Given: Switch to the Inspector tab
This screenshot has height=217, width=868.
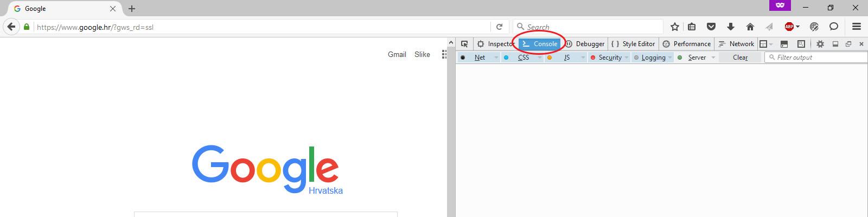Looking at the screenshot, I should (496, 44).
